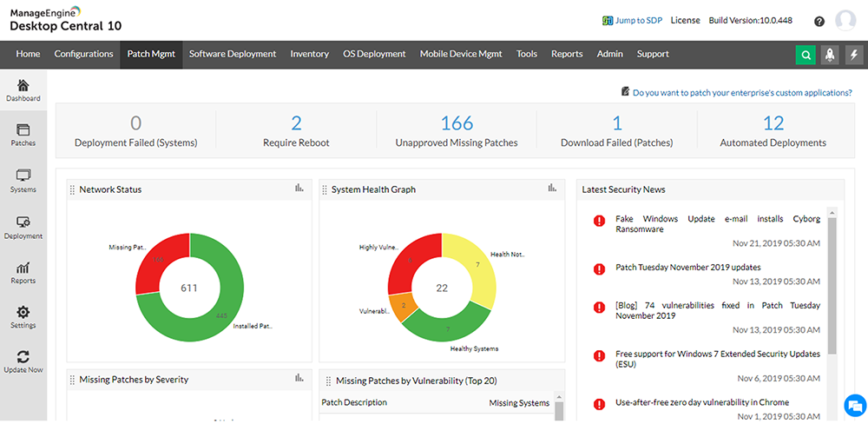Click the 166 Unapproved Missing Patches count
Screen dimensions: 868x444
click(457, 123)
